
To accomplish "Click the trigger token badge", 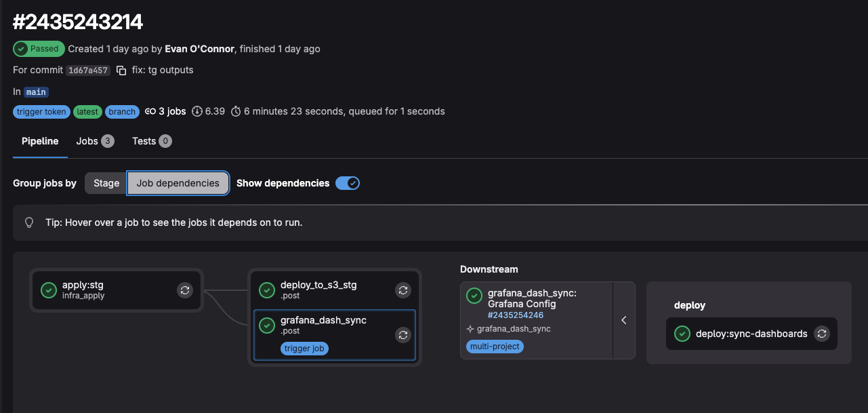I will click(41, 112).
